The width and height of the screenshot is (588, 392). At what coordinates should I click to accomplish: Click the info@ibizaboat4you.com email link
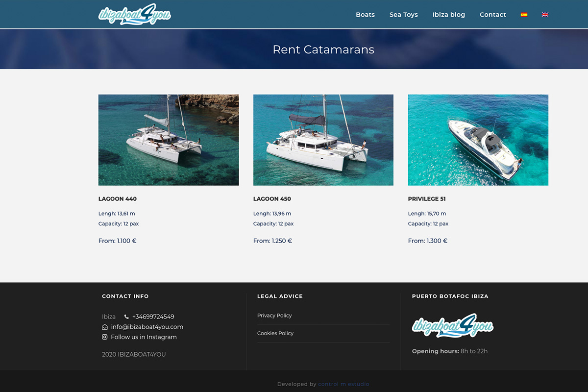pos(147,327)
